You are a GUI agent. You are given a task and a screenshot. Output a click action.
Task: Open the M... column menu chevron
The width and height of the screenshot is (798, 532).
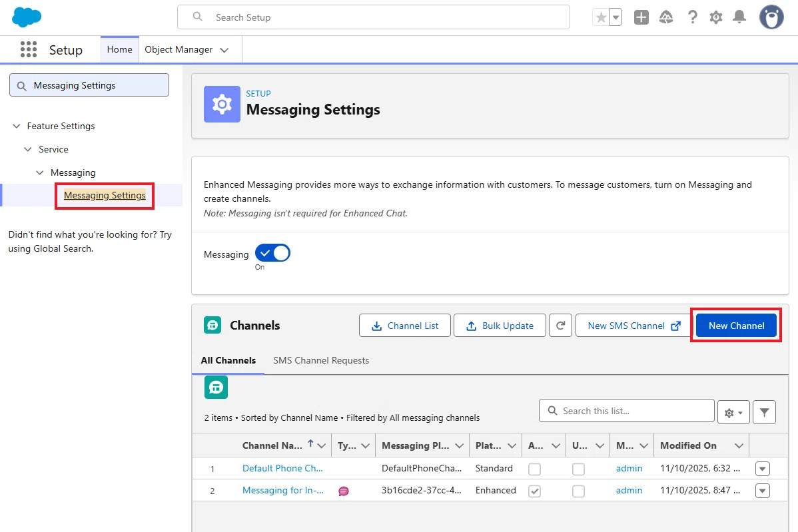[643, 446]
